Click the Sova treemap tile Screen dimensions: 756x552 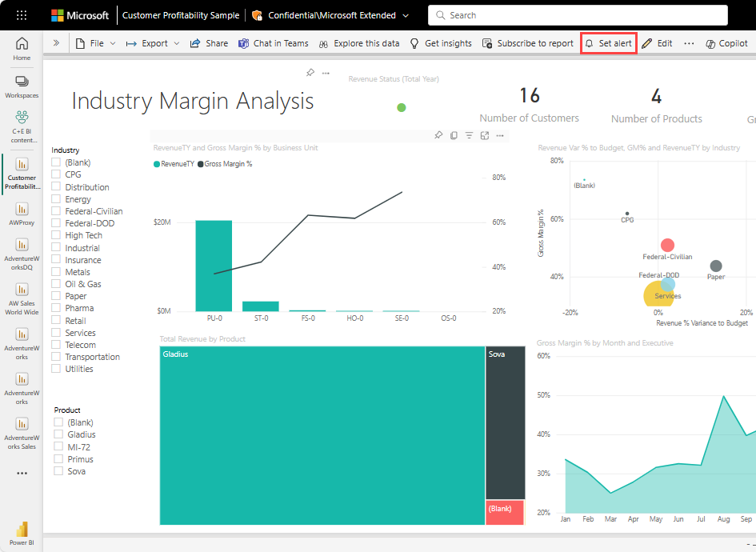pyautogui.click(x=506, y=422)
